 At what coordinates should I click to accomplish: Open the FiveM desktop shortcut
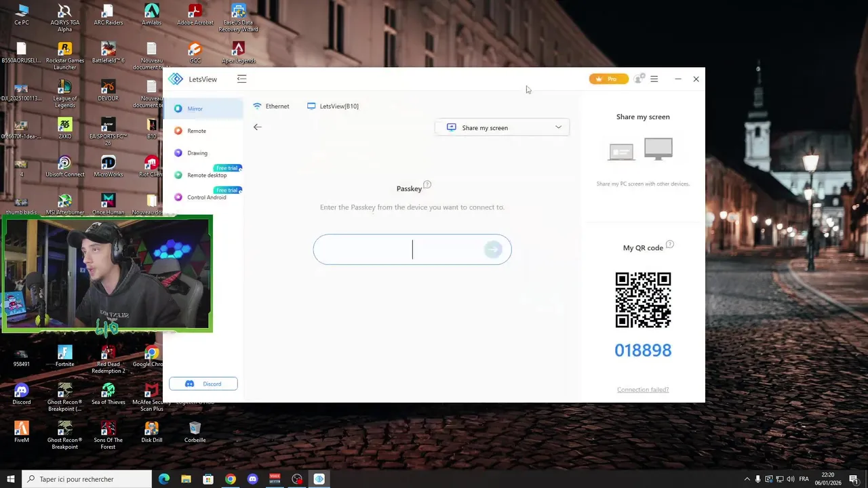[22, 432]
